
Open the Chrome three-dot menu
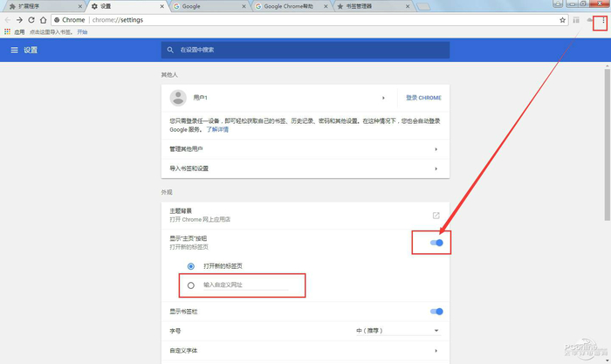(603, 20)
